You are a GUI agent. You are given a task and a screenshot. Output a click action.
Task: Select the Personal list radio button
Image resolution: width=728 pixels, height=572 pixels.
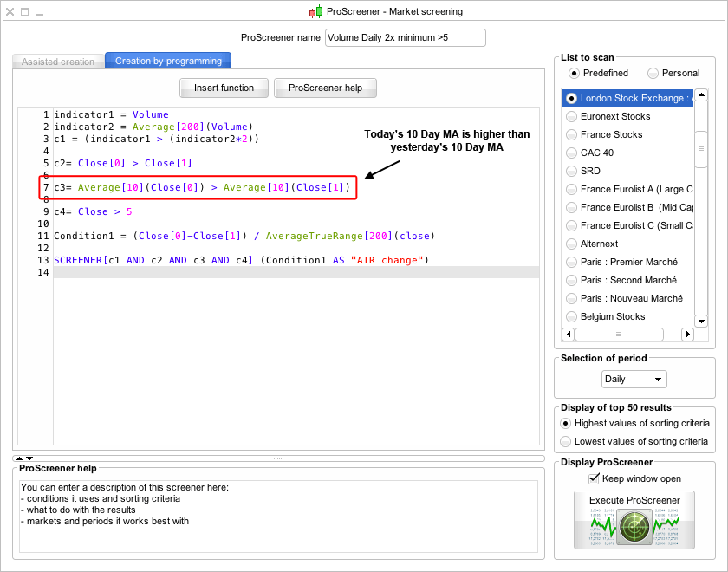point(653,73)
